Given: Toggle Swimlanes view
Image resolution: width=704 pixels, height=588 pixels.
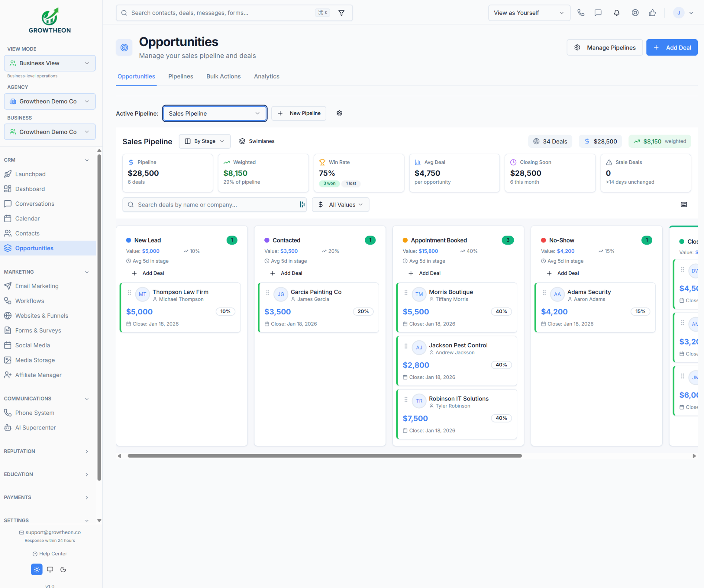Looking at the screenshot, I should [257, 141].
